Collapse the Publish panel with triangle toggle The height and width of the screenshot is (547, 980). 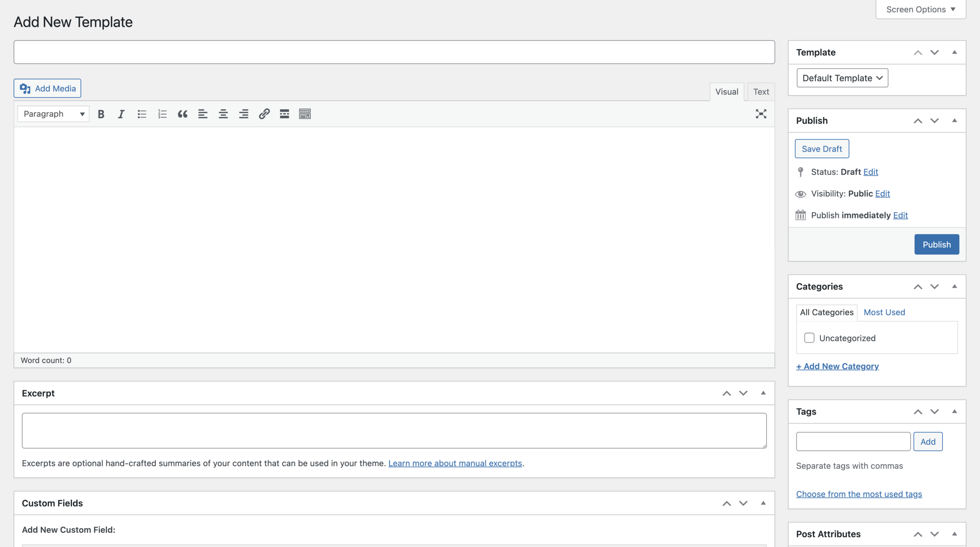pos(955,121)
